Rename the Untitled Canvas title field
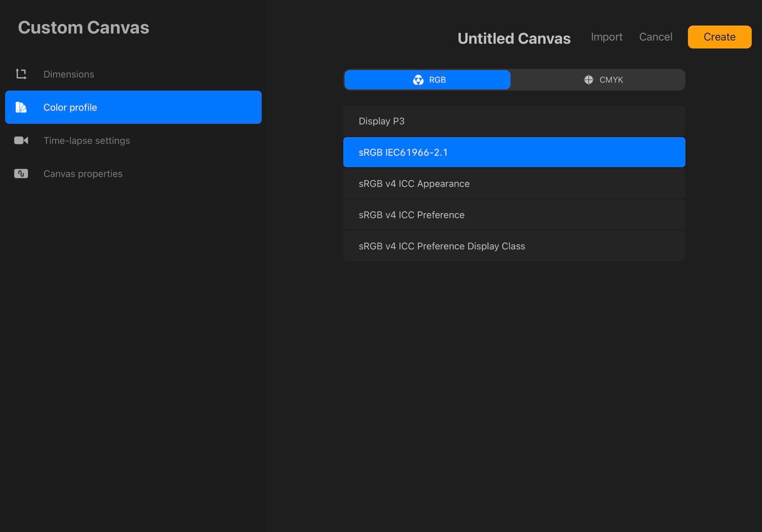The width and height of the screenshot is (762, 532). coord(514,39)
